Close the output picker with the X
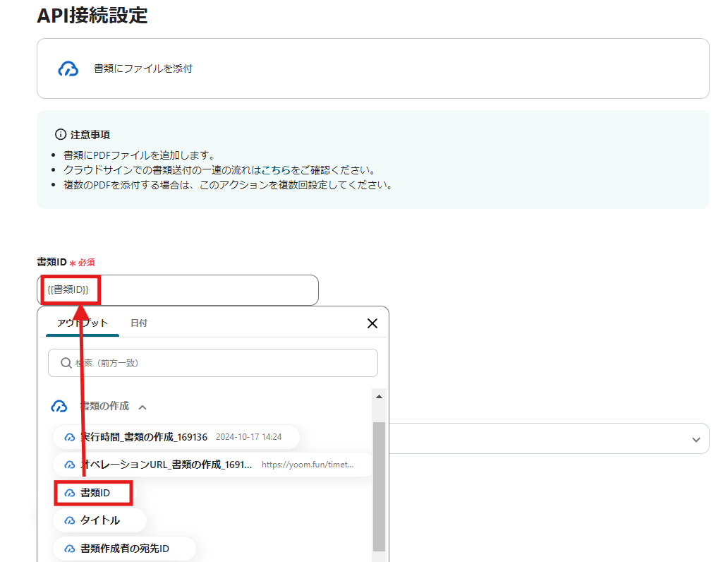 click(372, 323)
